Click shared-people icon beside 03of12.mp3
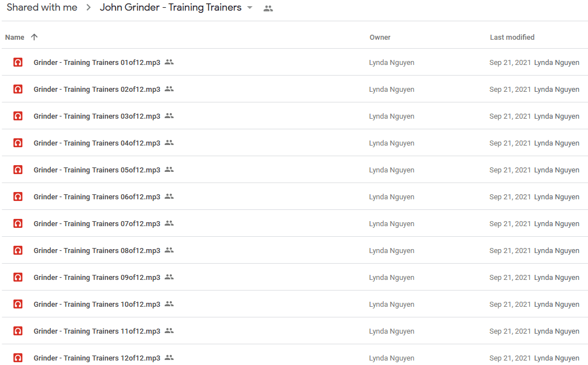The image size is (588, 365). tap(169, 116)
